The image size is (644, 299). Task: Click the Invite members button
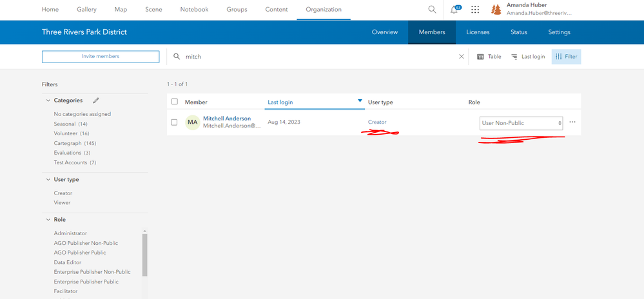click(101, 57)
